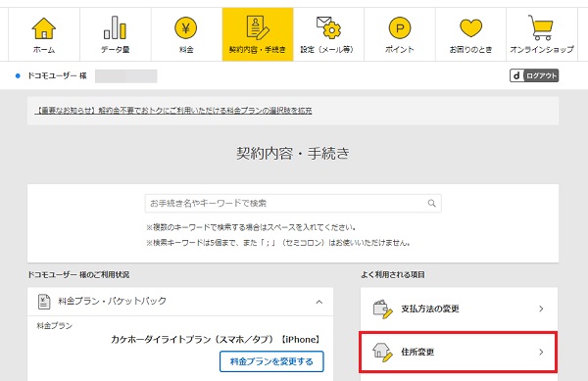Click the gray masked box after 様
This screenshot has width=588, height=381.
click(x=126, y=76)
